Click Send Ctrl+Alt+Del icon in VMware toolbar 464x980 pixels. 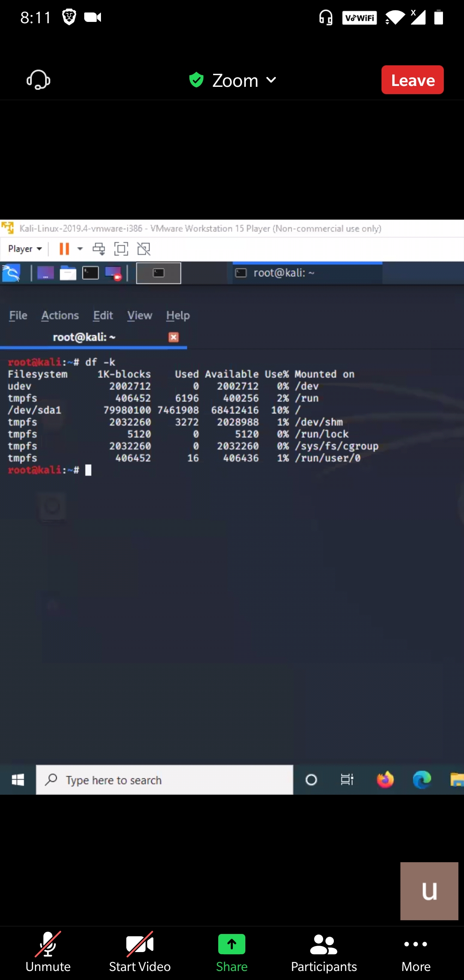click(99, 249)
